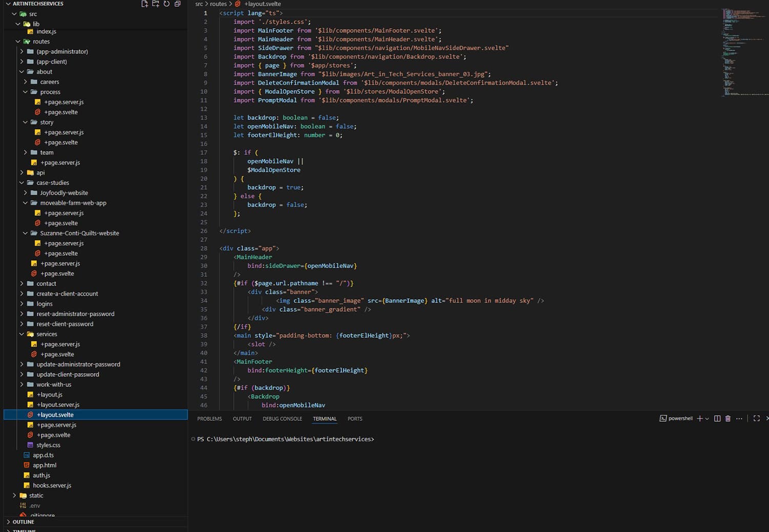The width and height of the screenshot is (769, 532).
Task: Open the DEBUG CONSOLE tab
Action: point(282,419)
